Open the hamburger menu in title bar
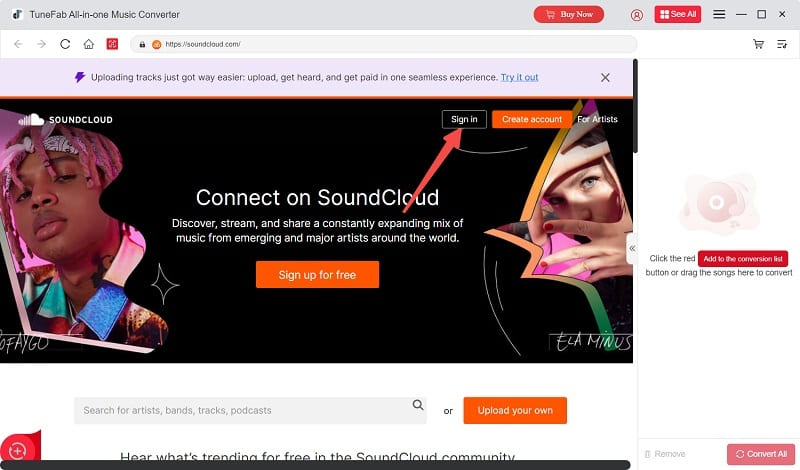 [x=719, y=14]
